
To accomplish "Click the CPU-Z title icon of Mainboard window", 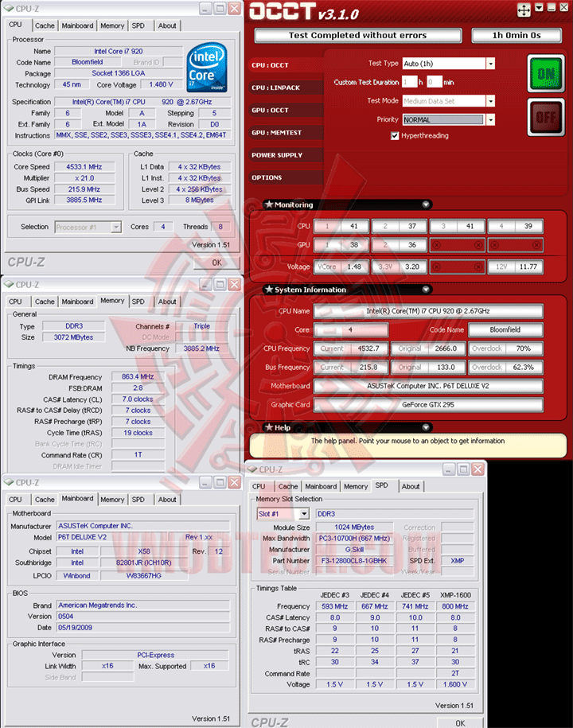I will click(x=10, y=482).
